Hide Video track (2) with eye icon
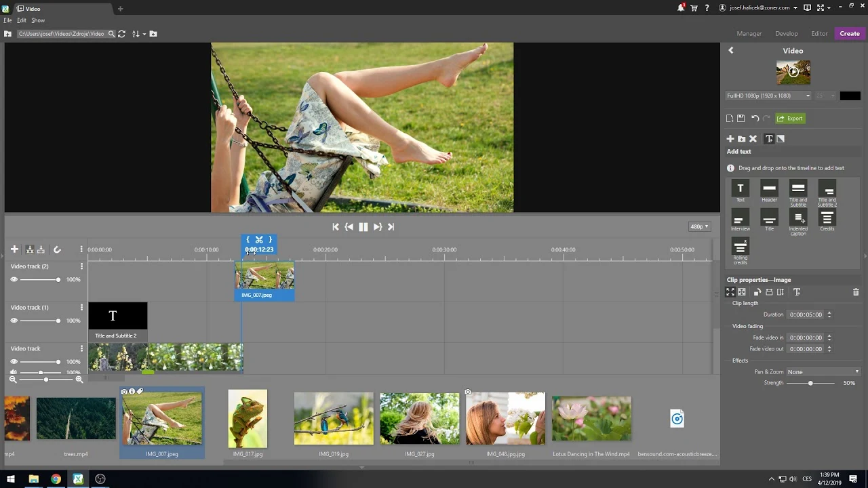Viewport: 868px width, 488px height. click(14, 279)
